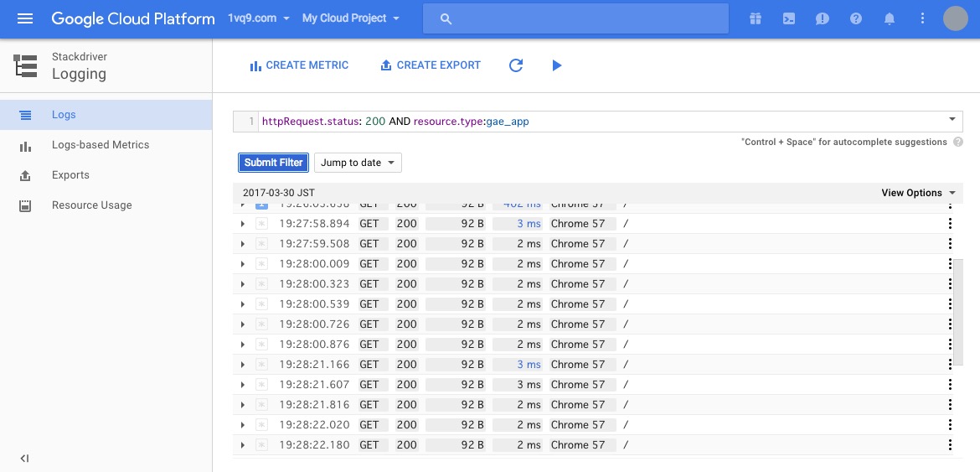Open the send feedback icon
980x472 pixels.
(x=823, y=18)
